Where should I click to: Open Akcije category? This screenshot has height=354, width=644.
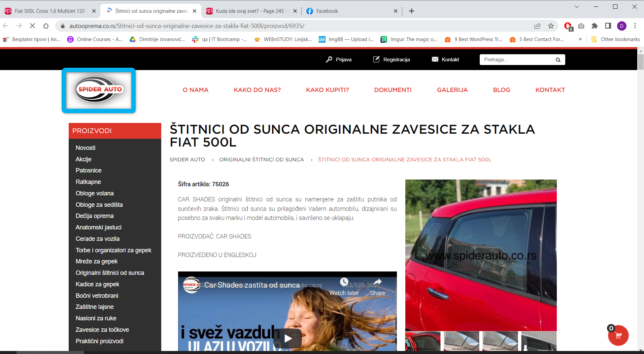pos(83,159)
